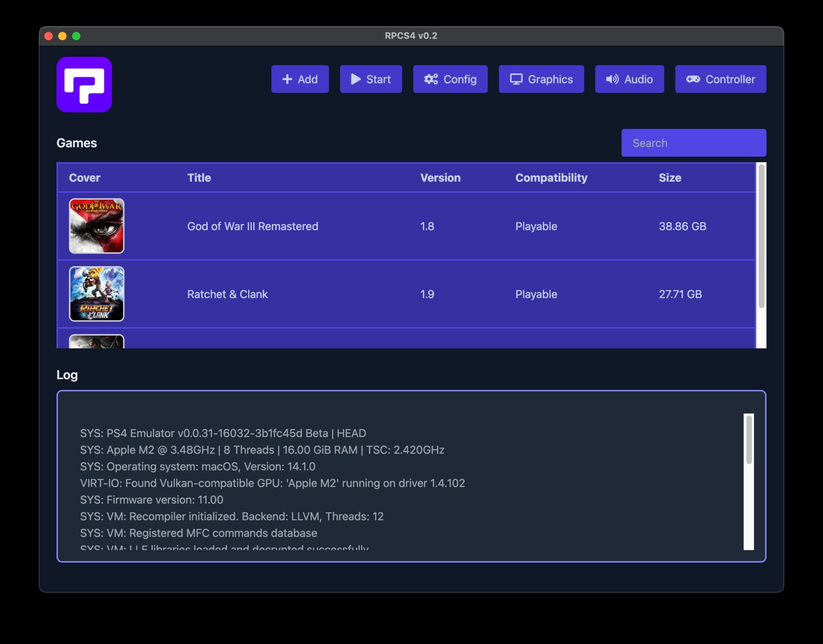
Task: Maximize the window with green button
Action: (x=76, y=36)
